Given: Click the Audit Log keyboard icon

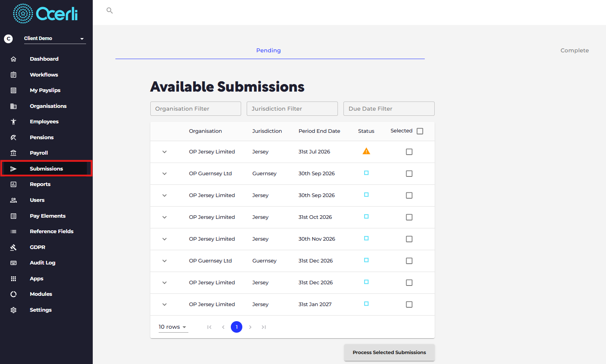Looking at the screenshot, I should tap(13, 263).
